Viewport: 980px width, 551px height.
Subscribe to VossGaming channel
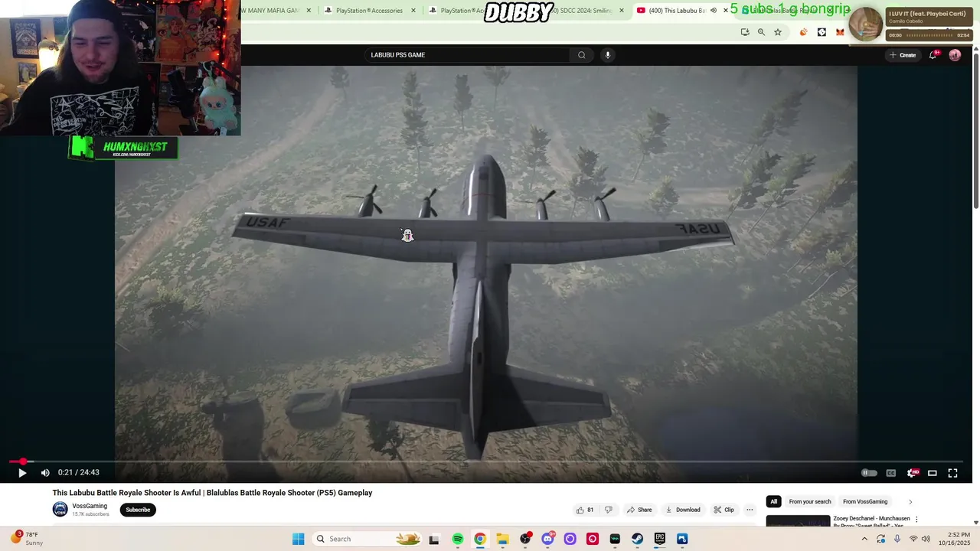point(138,510)
